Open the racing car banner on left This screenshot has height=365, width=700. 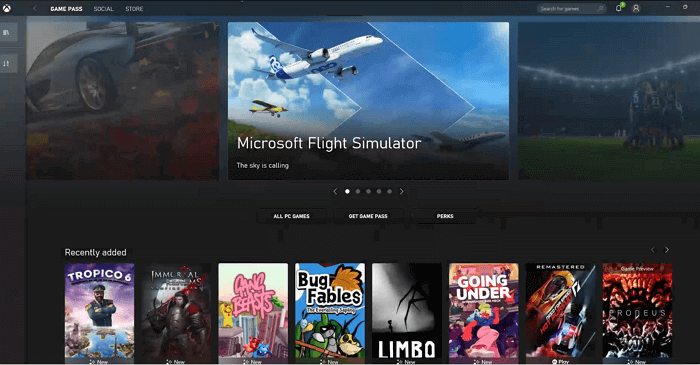click(x=122, y=101)
